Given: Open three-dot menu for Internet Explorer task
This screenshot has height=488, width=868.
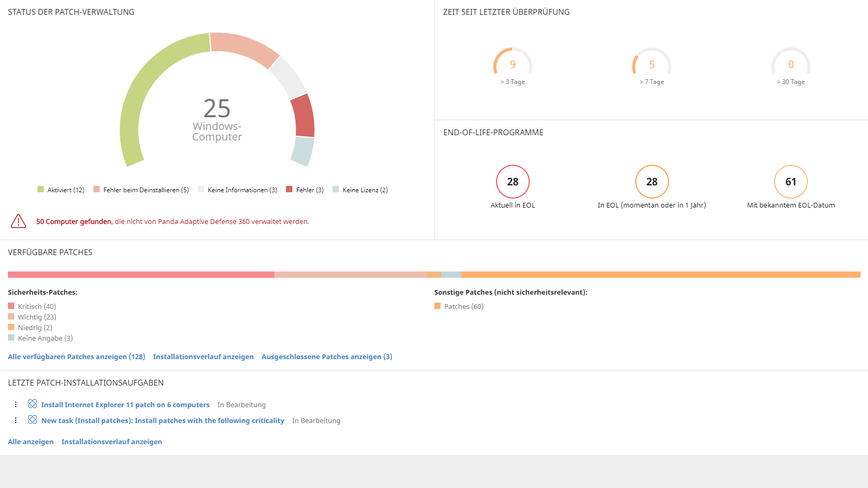Looking at the screenshot, I should tap(16, 405).
